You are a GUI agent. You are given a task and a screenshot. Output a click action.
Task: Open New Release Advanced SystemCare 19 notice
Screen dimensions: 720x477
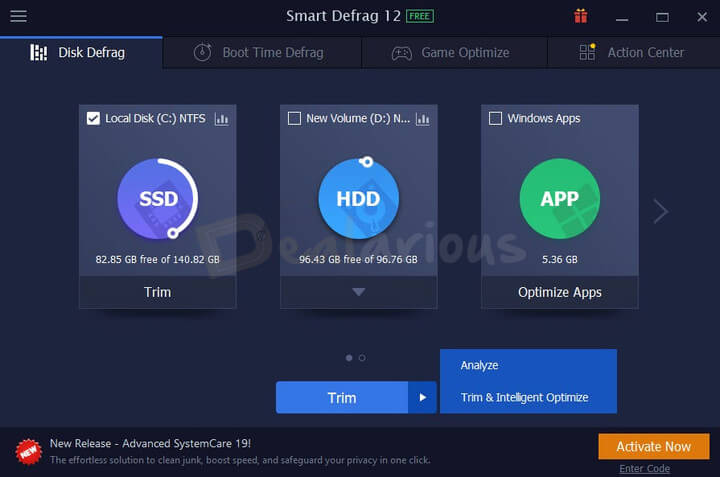150,444
